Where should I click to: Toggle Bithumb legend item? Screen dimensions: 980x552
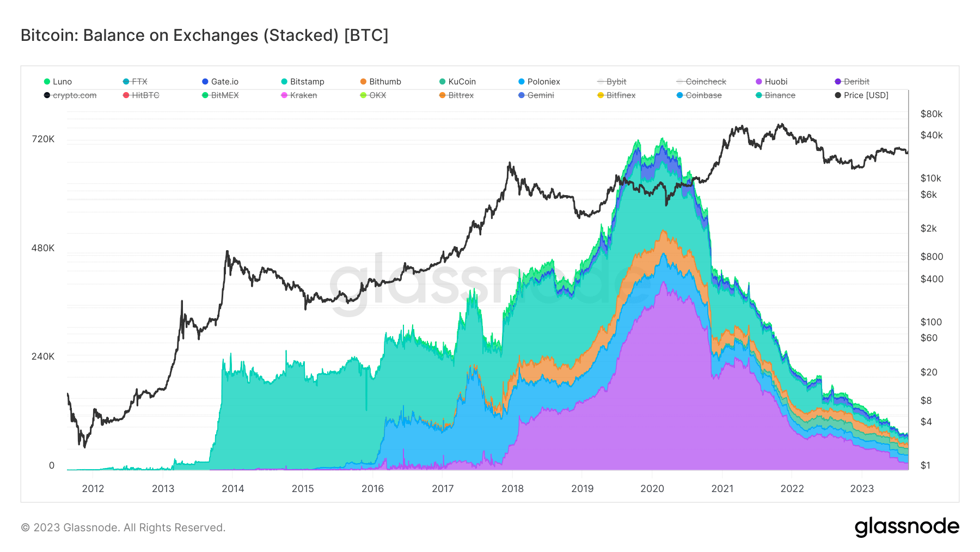tap(381, 82)
